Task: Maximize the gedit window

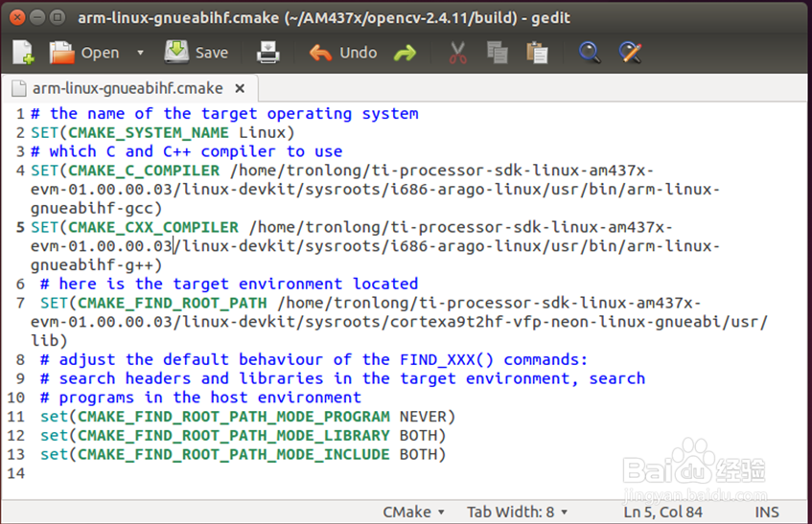Action: (57, 18)
